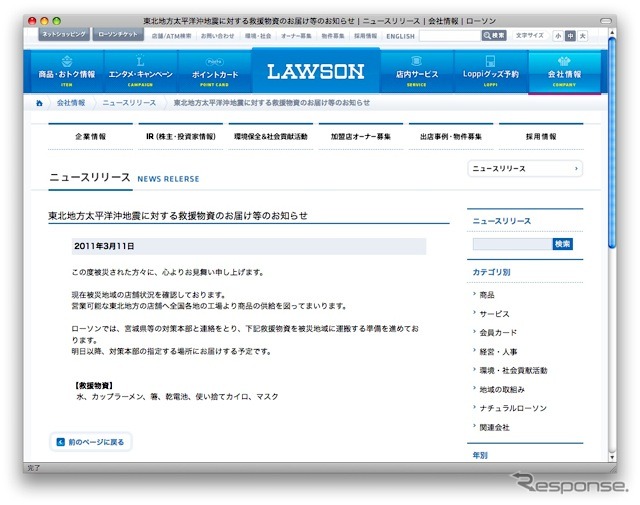Image resolution: width=640 pixels, height=505 pixels.
Task: Select the IR (株主・投資家情報) tab
Action: pos(181,136)
